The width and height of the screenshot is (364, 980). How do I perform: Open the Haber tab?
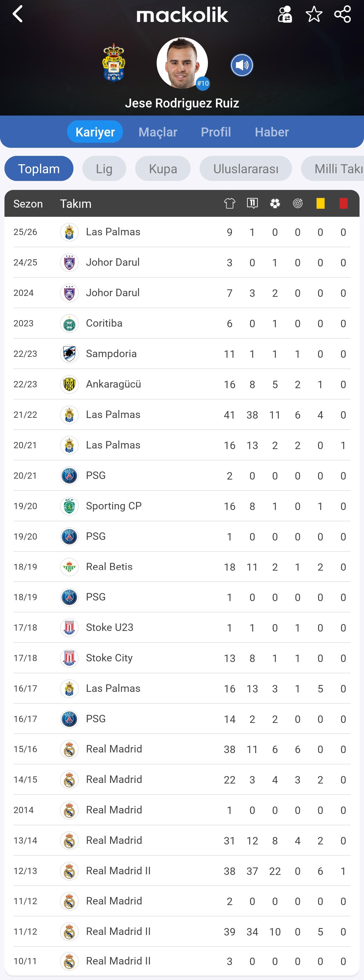tap(272, 132)
